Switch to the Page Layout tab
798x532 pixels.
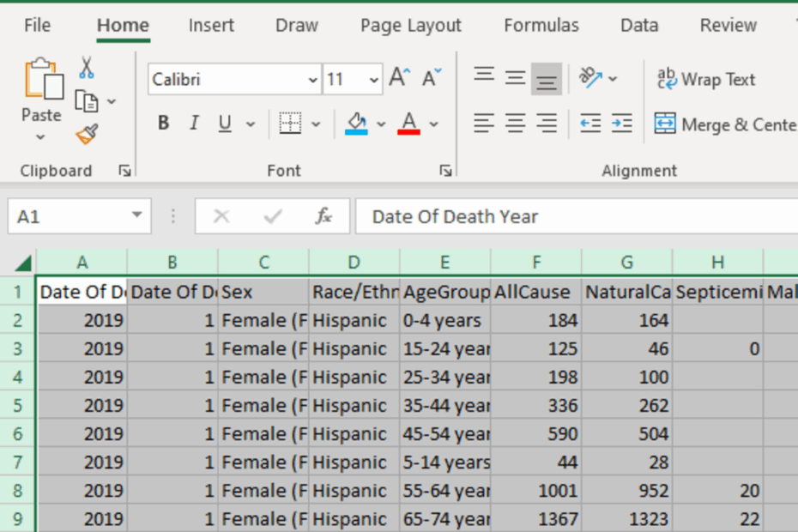(x=411, y=25)
